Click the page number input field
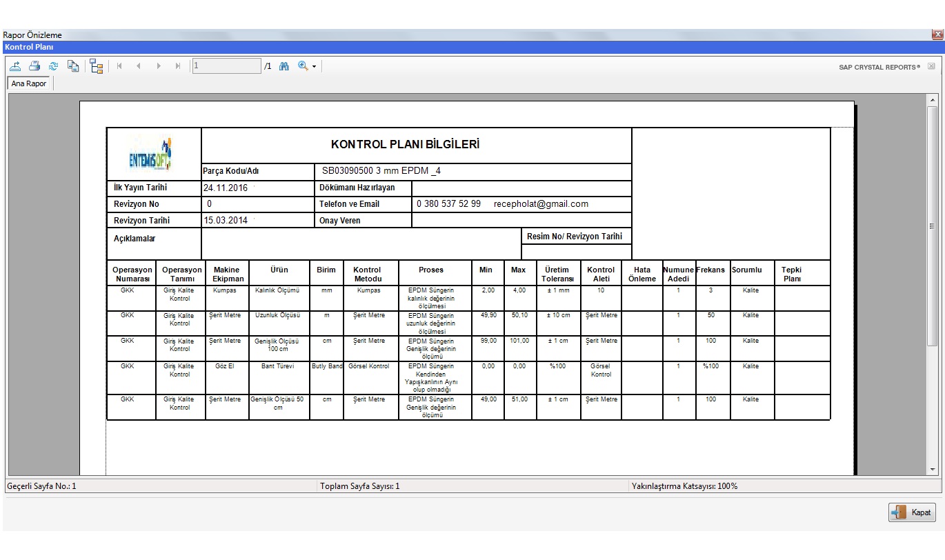The width and height of the screenshot is (945, 560). (x=226, y=66)
